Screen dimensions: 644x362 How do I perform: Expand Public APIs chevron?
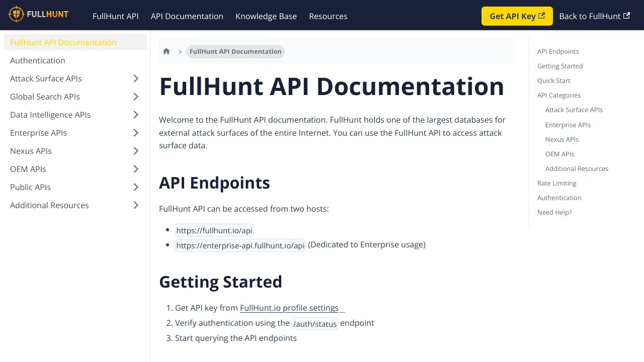[x=136, y=187]
